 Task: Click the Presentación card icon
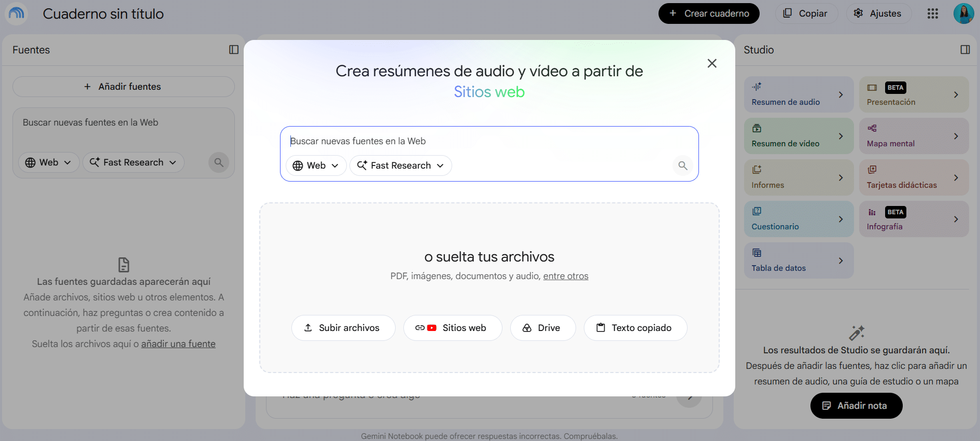tap(872, 88)
